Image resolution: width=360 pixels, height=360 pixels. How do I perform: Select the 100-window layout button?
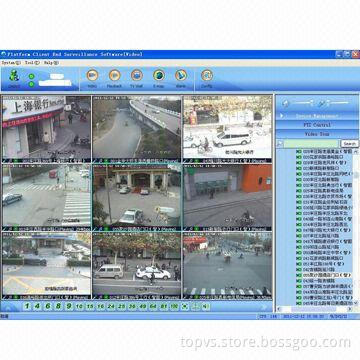[174, 306]
